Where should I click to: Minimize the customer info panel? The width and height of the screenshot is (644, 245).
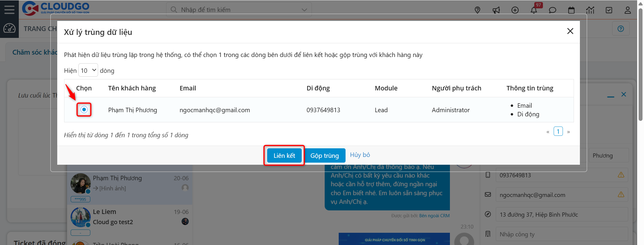(x=611, y=96)
